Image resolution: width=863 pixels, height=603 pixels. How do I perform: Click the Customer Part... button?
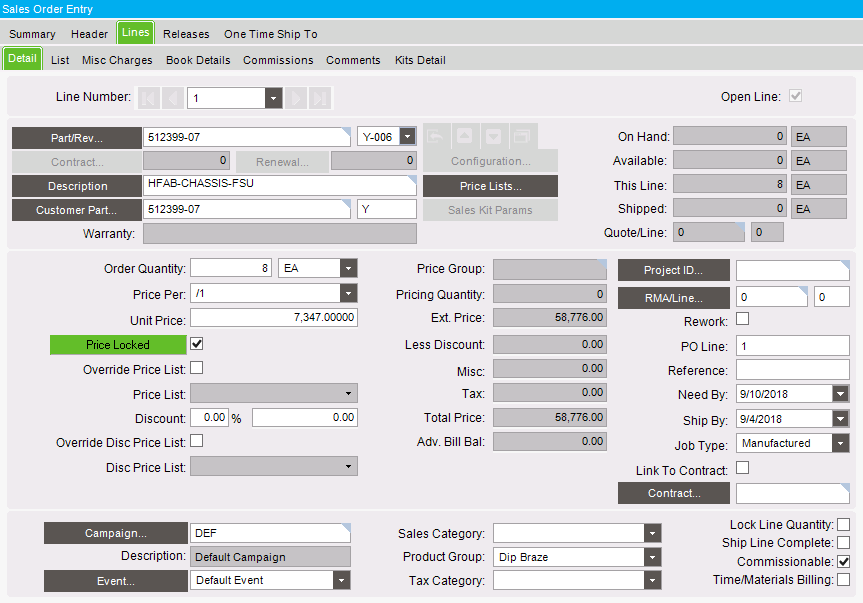click(77, 210)
